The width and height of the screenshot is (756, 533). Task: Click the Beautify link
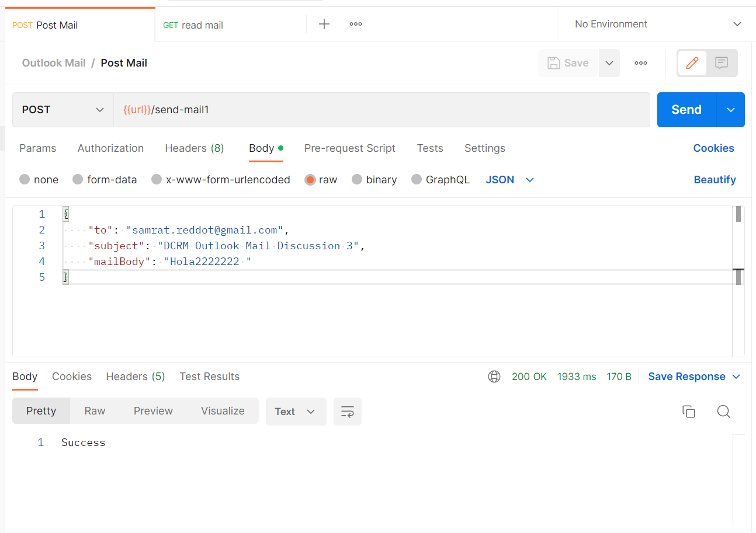(x=715, y=179)
